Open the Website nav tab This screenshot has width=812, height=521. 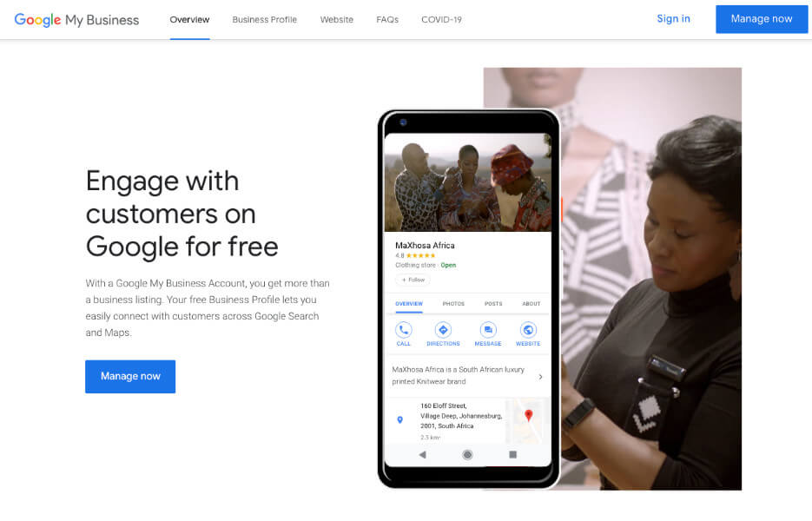click(x=337, y=20)
